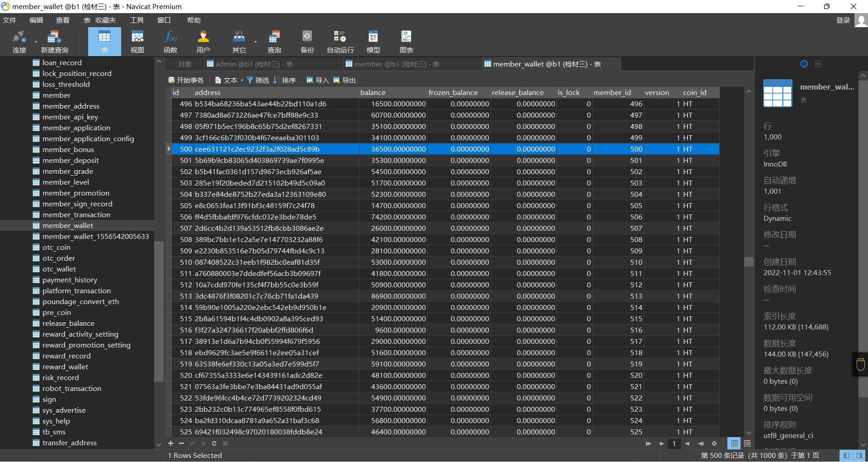This screenshot has height=462, width=868.
Task: Click the frozen_balance column header
Action: tap(458, 92)
